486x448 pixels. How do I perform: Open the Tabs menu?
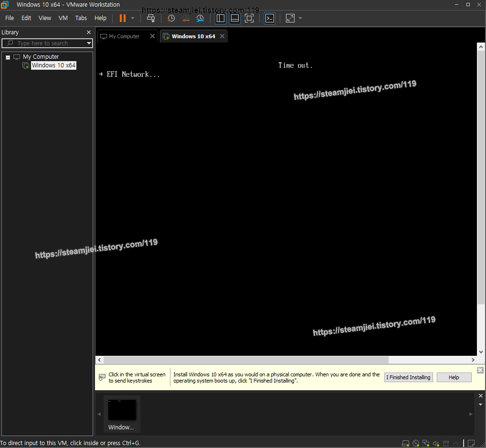point(81,18)
